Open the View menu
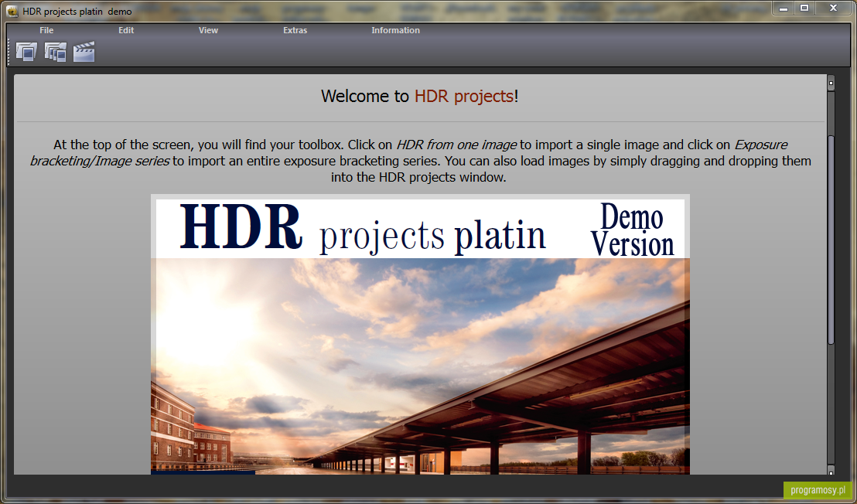This screenshot has height=504, width=857. click(208, 30)
